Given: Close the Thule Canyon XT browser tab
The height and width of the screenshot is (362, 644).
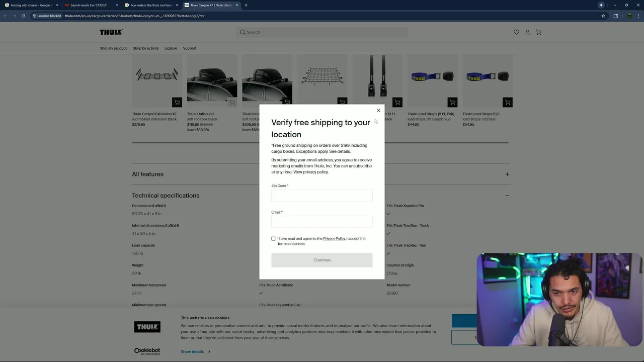Looking at the screenshot, I should click(x=237, y=5).
